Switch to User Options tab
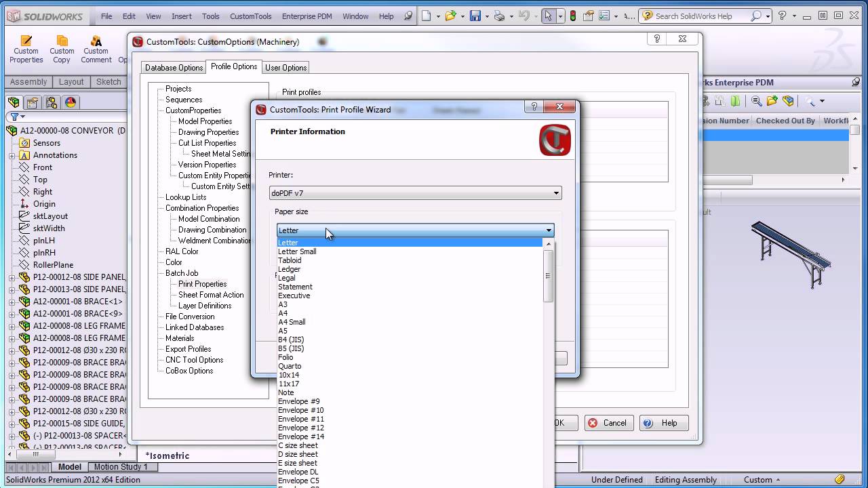This screenshot has height=488, width=868. pyautogui.click(x=285, y=67)
